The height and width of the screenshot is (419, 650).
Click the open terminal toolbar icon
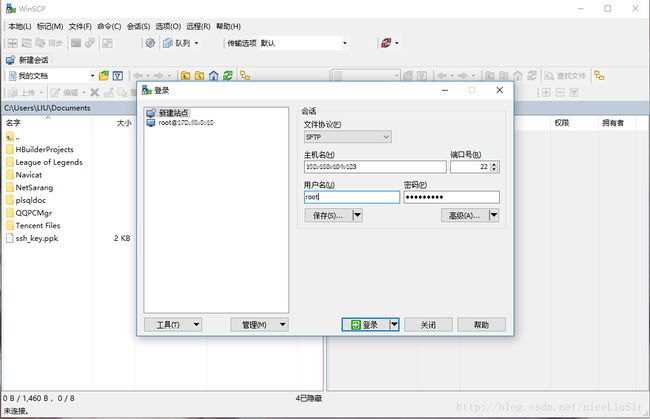pyautogui.click(x=76, y=43)
